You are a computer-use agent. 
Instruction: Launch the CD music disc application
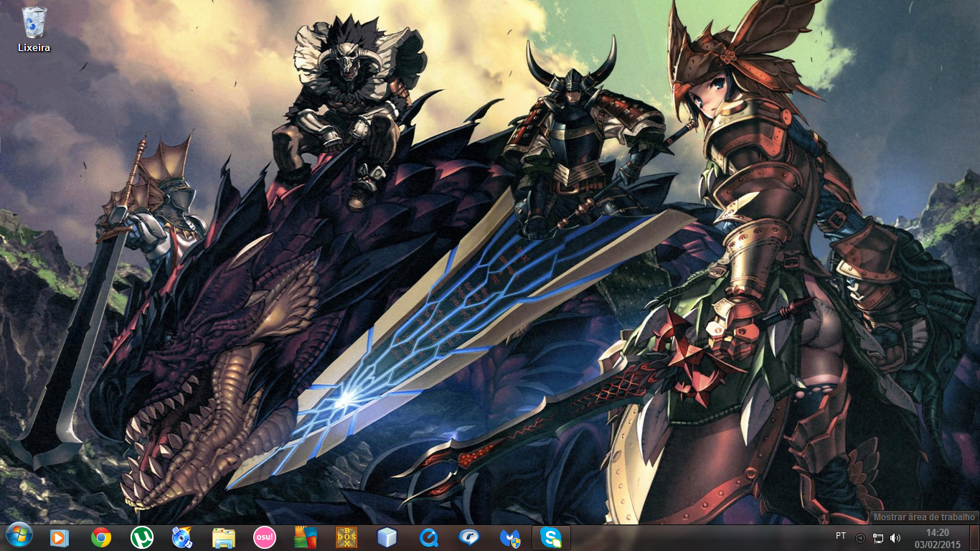pyautogui.click(x=182, y=537)
